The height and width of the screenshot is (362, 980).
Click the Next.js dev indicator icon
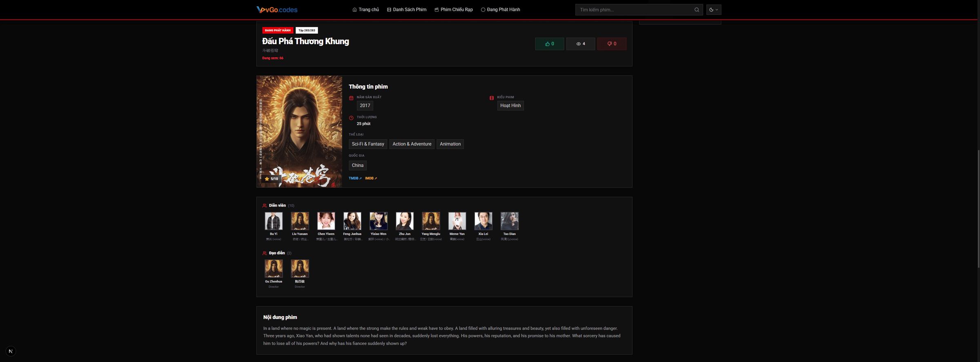(11, 351)
